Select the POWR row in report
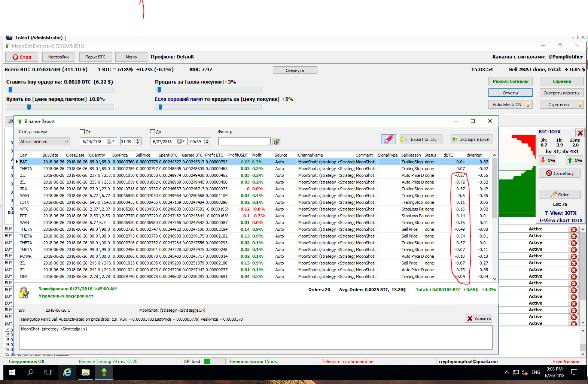Screen dimensions: 588x384 pyautogui.click(x=254, y=256)
